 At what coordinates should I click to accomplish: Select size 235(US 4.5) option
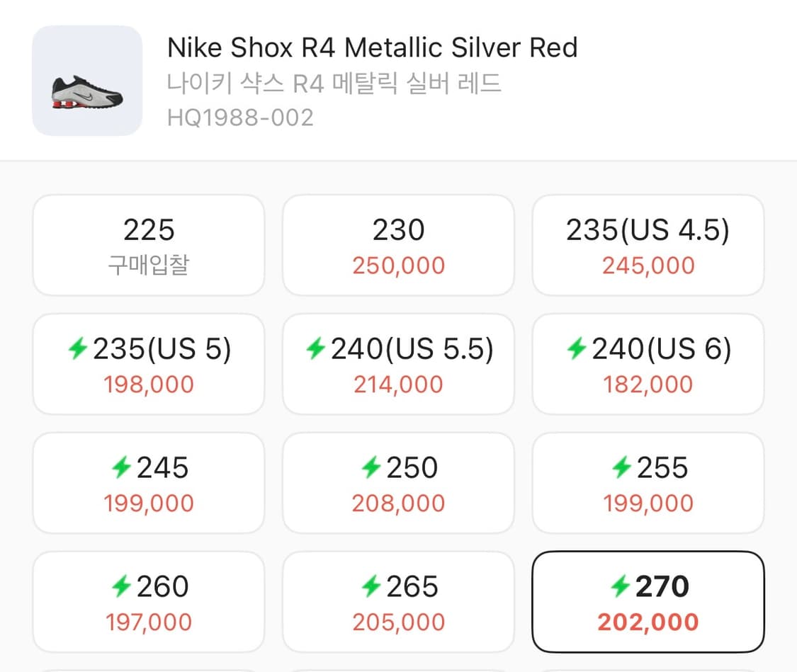click(648, 245)
